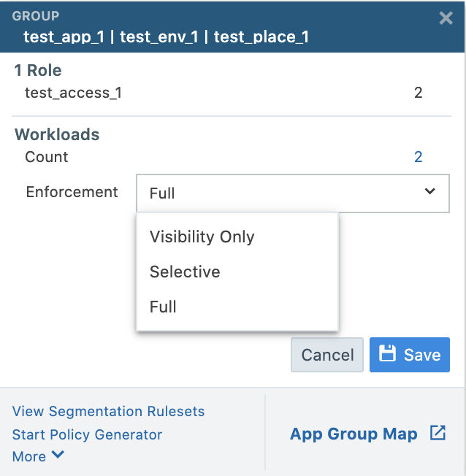
Task: Open the blue workloads count link
Action: click(x=418, y=157)
